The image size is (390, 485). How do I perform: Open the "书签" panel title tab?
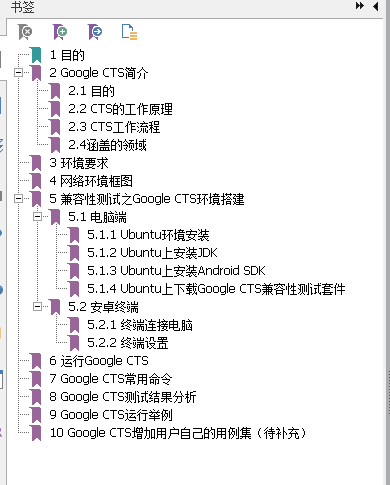click(x=23, y=7)
